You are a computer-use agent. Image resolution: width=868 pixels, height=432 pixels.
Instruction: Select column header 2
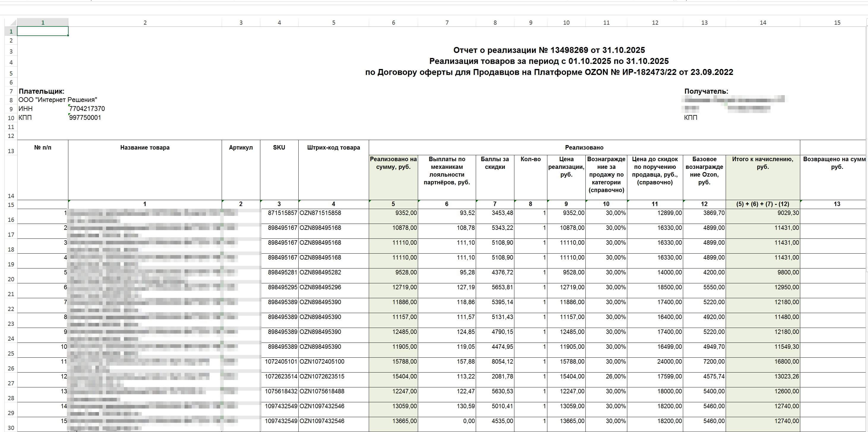pos(145,23)
